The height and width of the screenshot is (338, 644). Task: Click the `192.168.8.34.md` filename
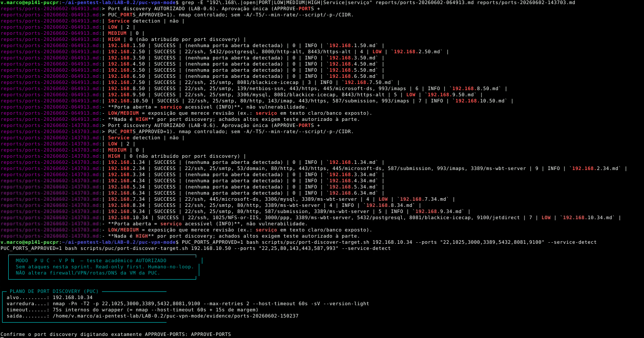(x=390, y=205)
